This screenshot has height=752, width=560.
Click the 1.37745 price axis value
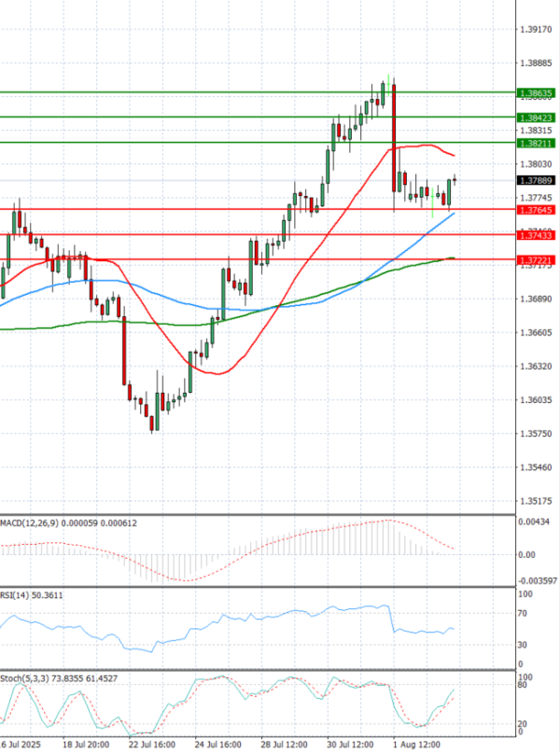[x=536, y=198]
